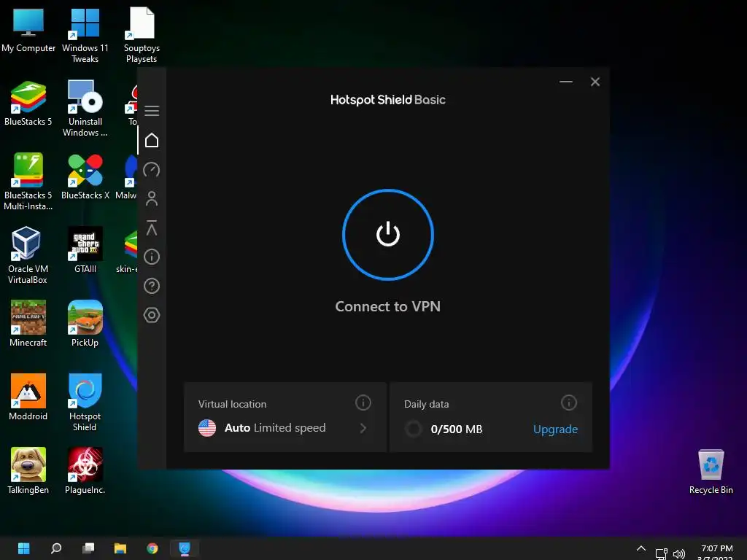Select the Recycle Bin icon
The image size is (747, 560).
click(x=711, y=472)
